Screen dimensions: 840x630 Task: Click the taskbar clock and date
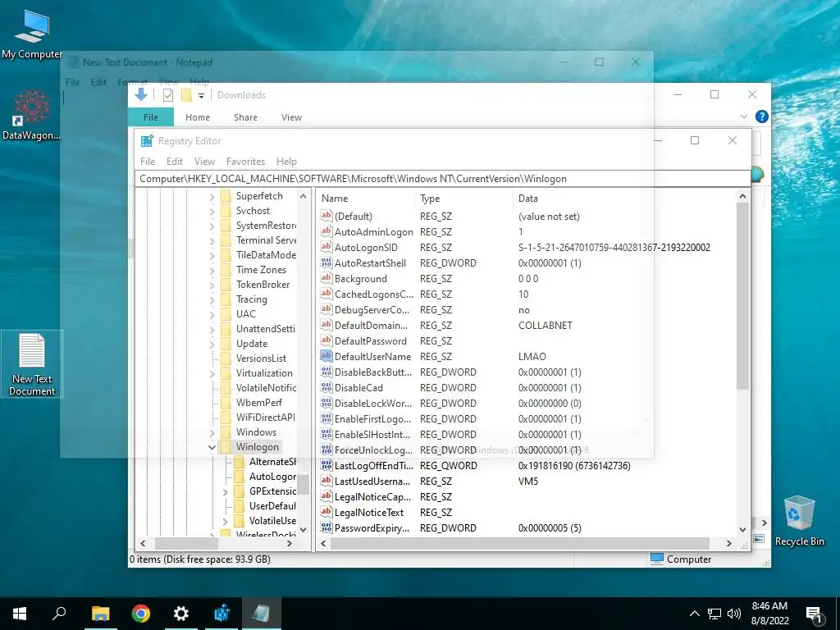(769, 614)
